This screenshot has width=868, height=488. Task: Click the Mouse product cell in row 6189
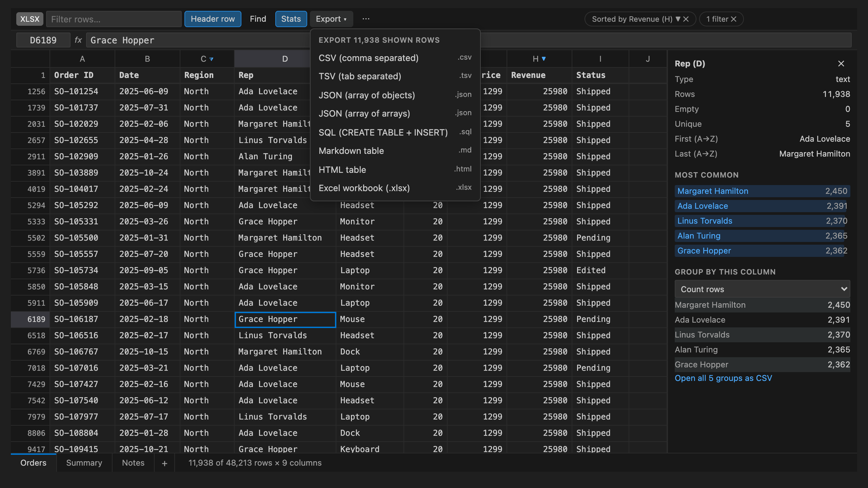370,319
